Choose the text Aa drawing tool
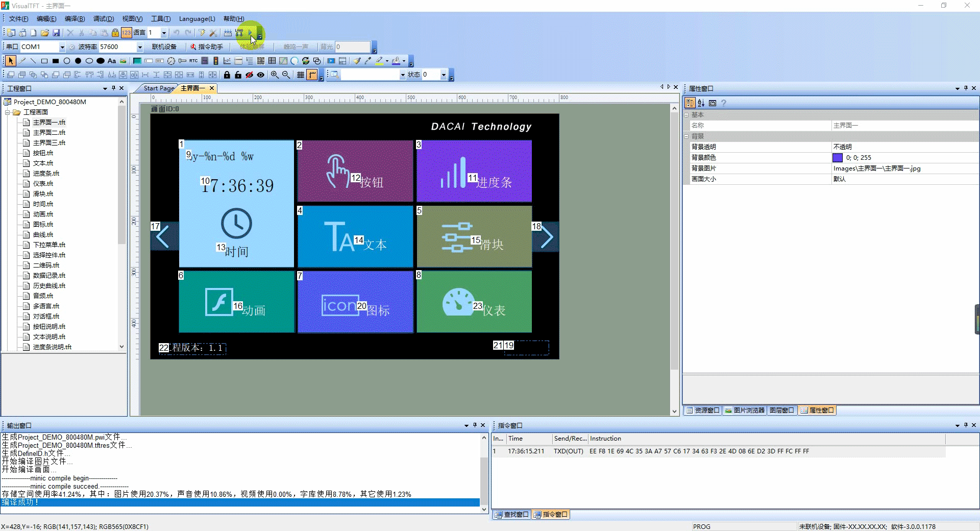 tap(112, 61)
